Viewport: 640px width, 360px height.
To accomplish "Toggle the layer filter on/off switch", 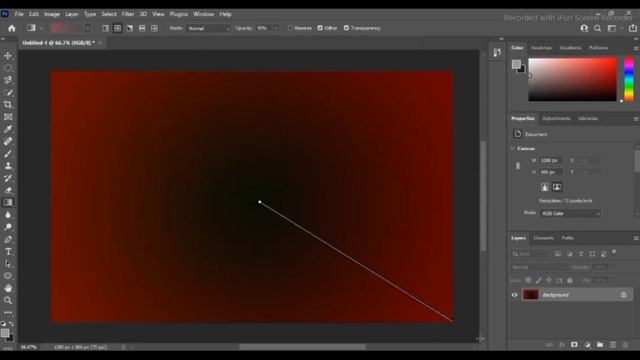I will (x=614, y=252).
